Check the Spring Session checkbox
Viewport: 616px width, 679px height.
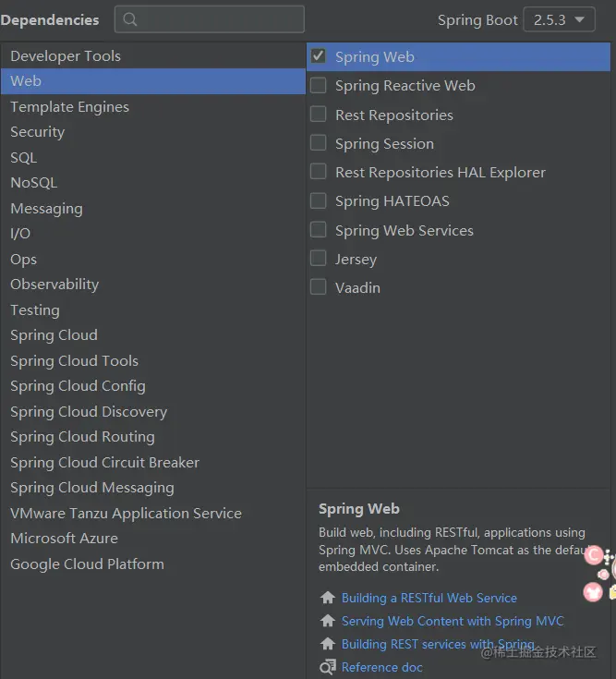point(319,143)
